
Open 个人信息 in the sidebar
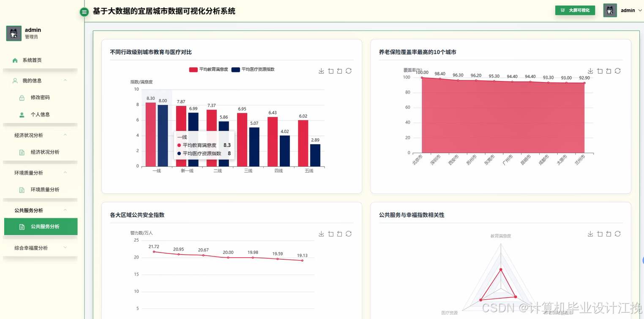[41, 115]
